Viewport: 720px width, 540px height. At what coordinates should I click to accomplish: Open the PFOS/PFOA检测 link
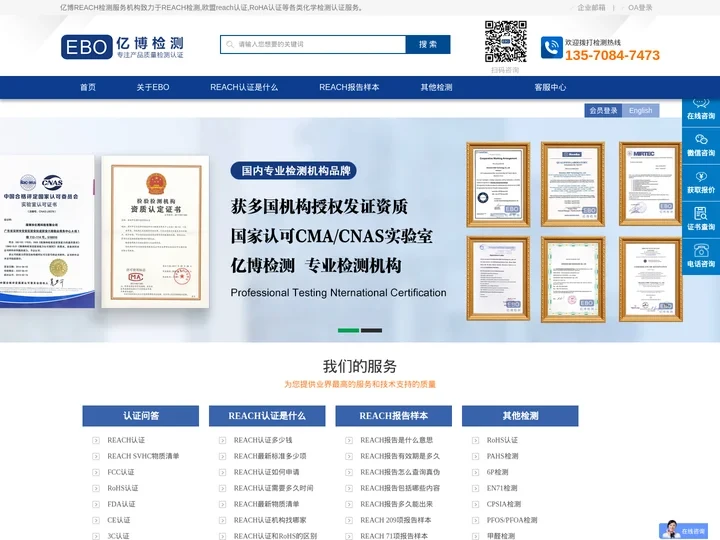512,520
